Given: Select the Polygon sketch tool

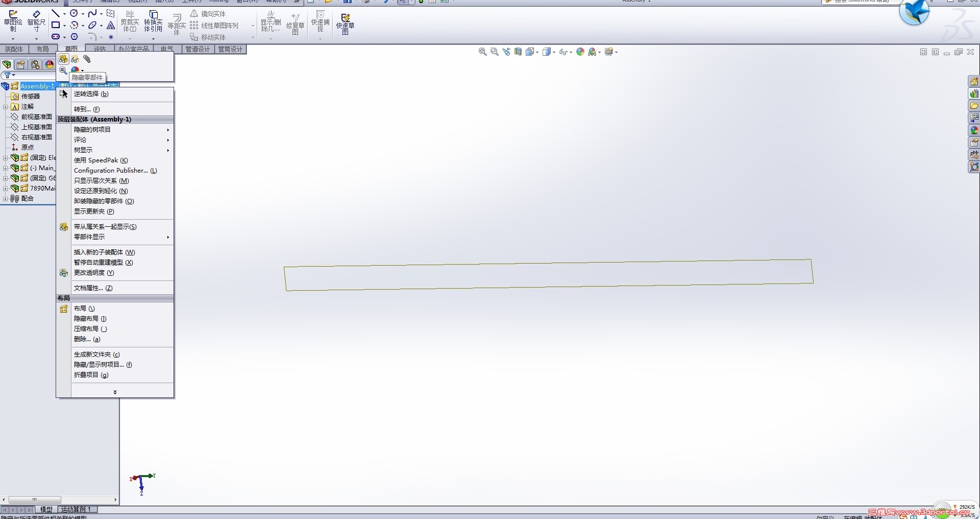Looking at the screenshot, I should [x=75, y=37].
